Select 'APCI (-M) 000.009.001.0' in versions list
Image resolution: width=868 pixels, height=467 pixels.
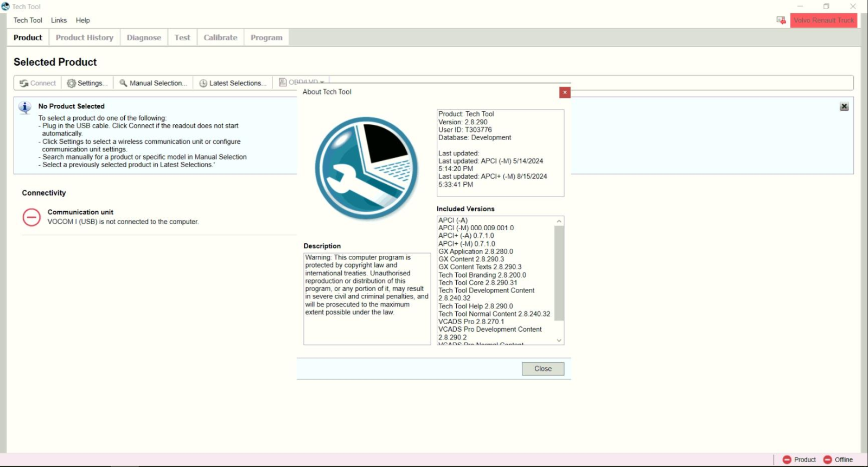click(x=476, y=228)
